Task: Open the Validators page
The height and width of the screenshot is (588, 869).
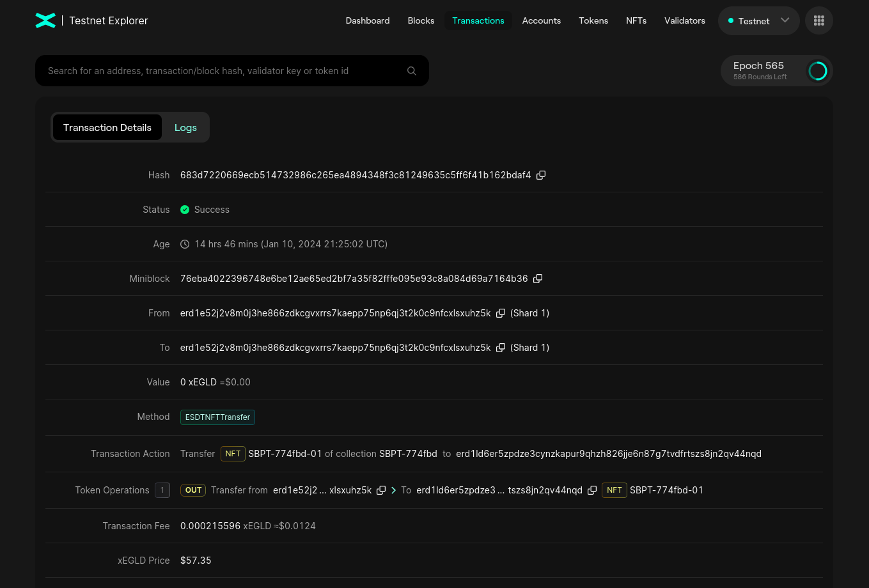Action: [684, 20]
